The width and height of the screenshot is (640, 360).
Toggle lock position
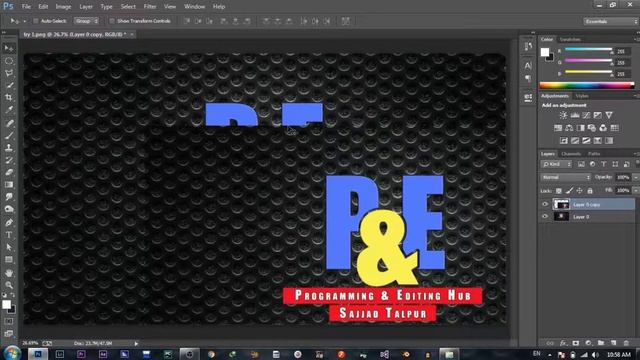[x=580, y=191]
